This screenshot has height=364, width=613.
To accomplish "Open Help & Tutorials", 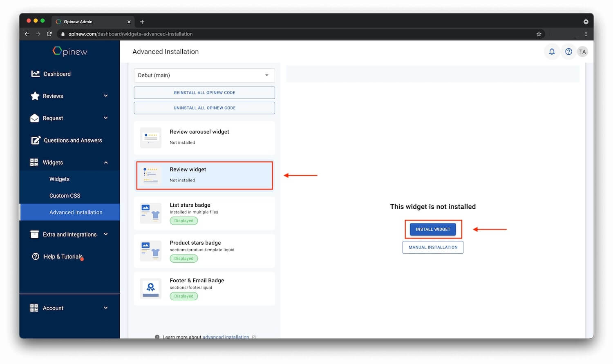I will [63, 257].
